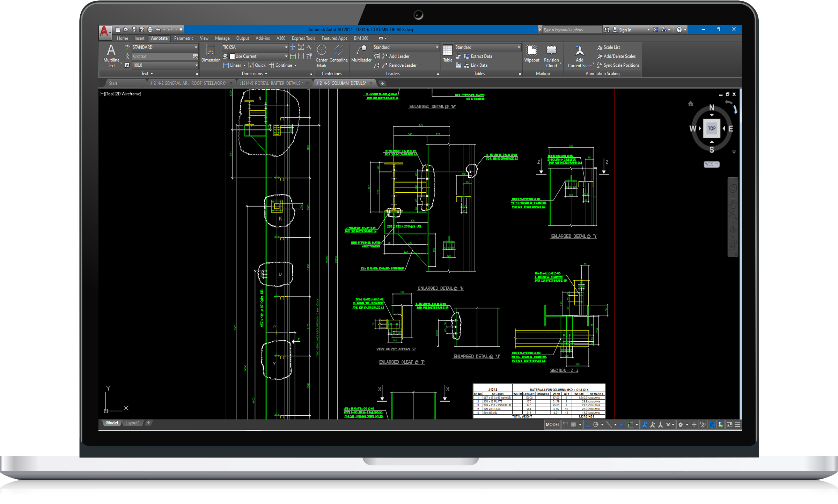The width and height of the screenshot is (838, 504).
Task: Toggle snap mode dotted grid in status bar
Action: pos(574,425)
